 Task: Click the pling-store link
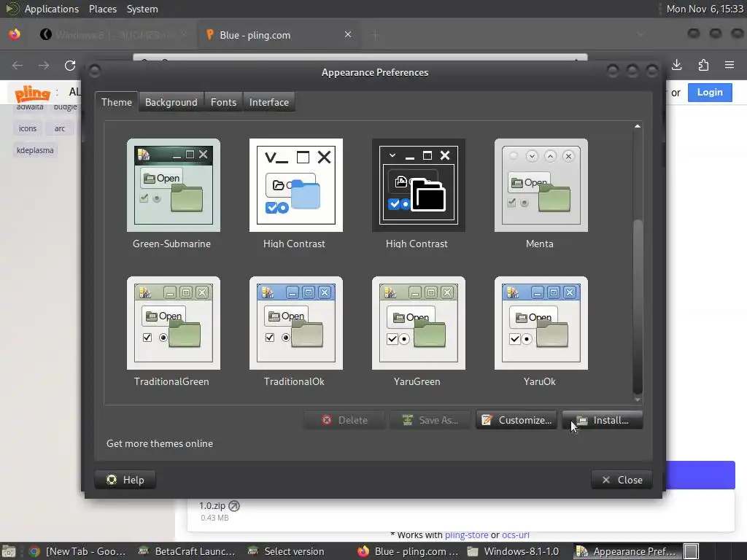466,534
